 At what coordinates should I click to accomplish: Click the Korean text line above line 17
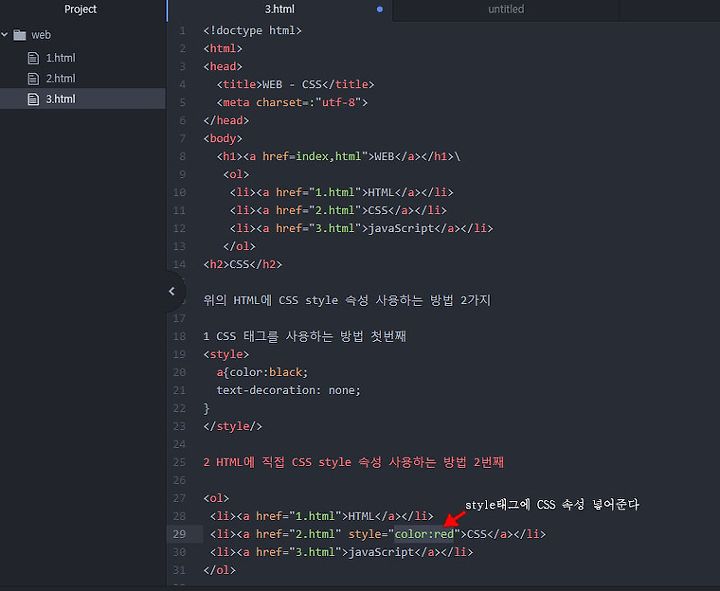pyautogui.click(x=347, y=300)
